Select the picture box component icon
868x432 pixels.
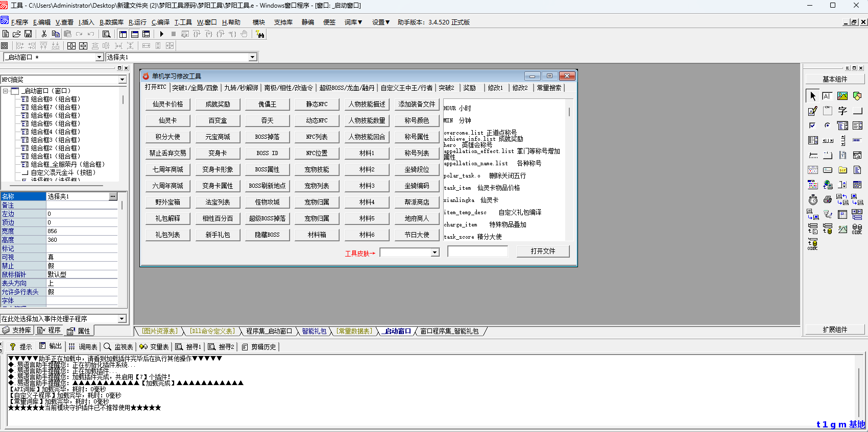[x=842, y=96]
